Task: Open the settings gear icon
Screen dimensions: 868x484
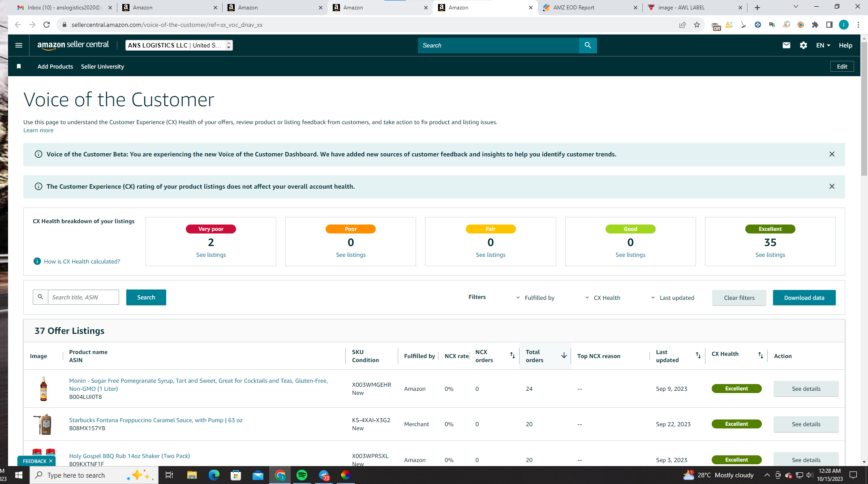Action: [x=804, y=45]
